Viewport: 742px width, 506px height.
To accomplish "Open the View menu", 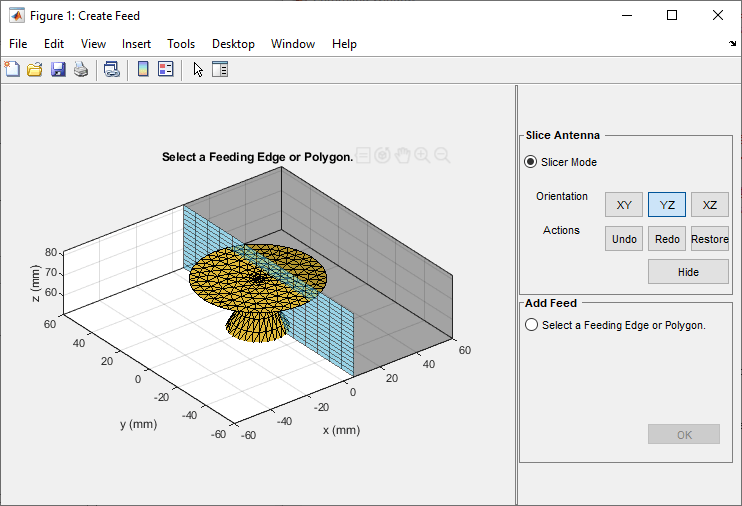I will (93, 44).
